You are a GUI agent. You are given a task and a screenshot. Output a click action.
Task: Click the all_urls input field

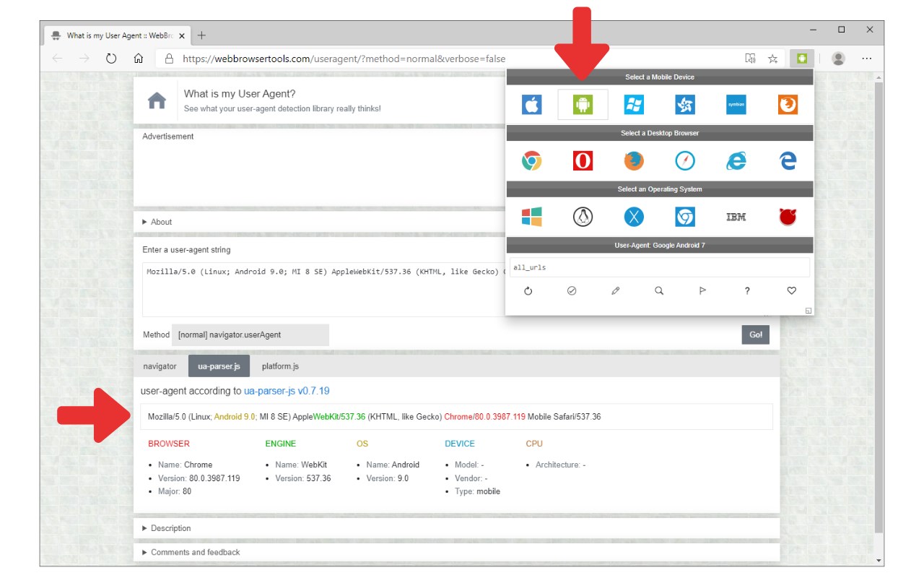click(x=660, y=267)
